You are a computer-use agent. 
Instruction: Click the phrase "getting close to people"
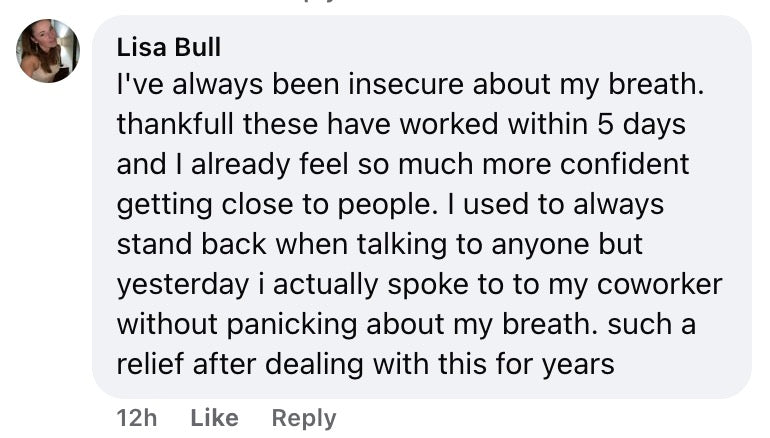point(259,204)
